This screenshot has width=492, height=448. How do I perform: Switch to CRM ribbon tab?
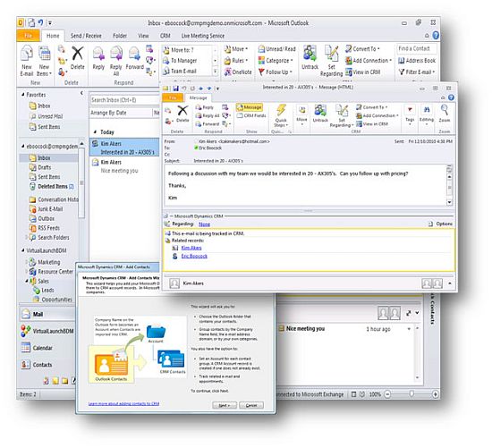coord(165,36)
